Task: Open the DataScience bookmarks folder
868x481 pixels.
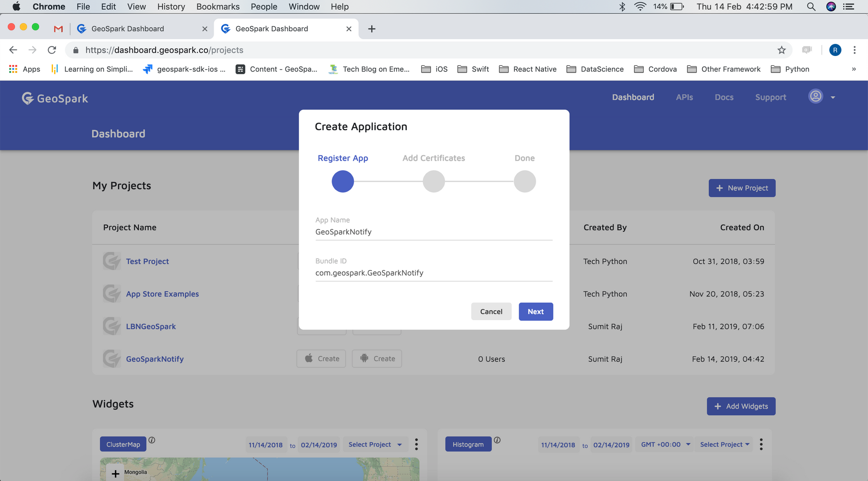Action: pos(595,69)
